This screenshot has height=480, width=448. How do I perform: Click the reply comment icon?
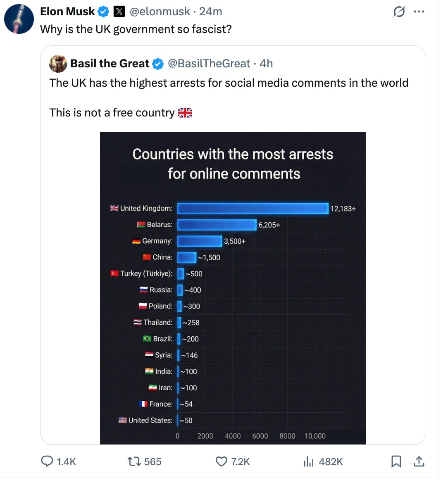point(47,461)
